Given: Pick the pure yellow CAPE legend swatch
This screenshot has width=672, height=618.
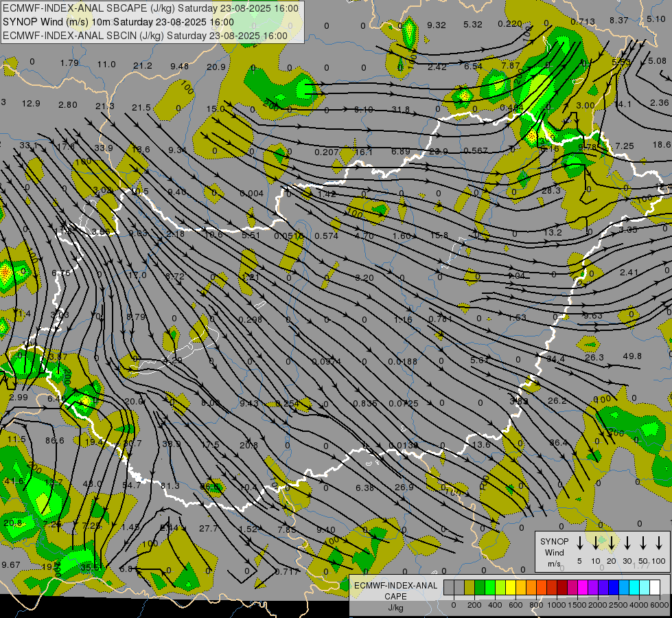Looking at the screenshot, I should tap(511, 587).
